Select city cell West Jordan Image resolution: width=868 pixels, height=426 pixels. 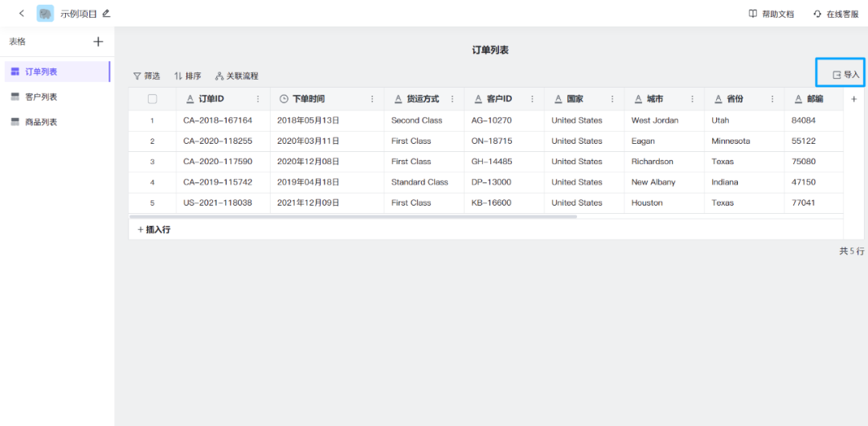pyautogui.click(x=665, y=121)
